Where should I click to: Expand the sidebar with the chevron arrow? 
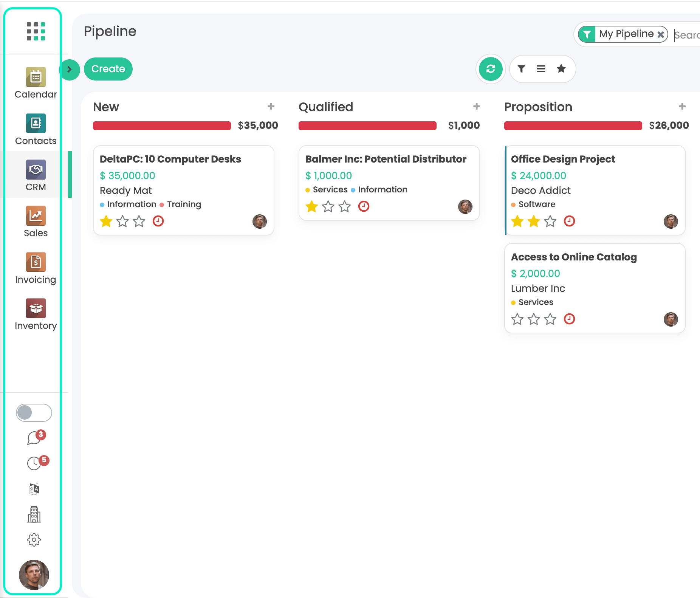(x=70, y=70)
